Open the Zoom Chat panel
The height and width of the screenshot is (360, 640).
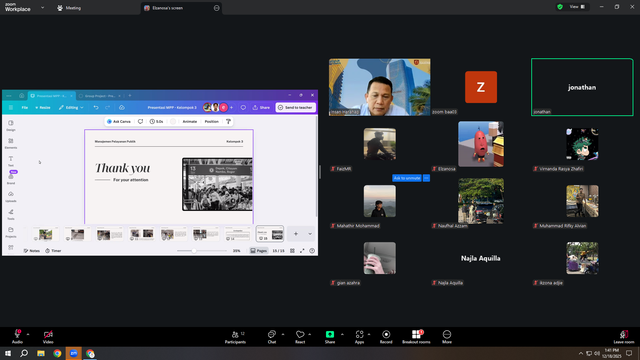click(272, 337)
